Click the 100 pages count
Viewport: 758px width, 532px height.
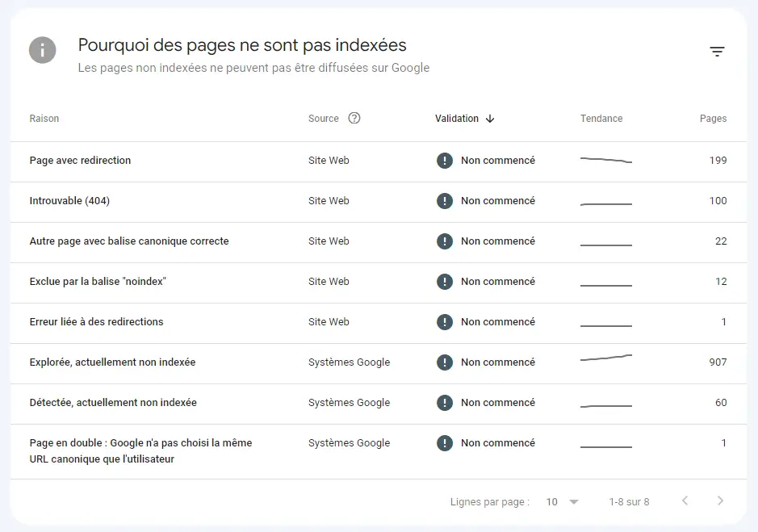(x=718, y=201)
